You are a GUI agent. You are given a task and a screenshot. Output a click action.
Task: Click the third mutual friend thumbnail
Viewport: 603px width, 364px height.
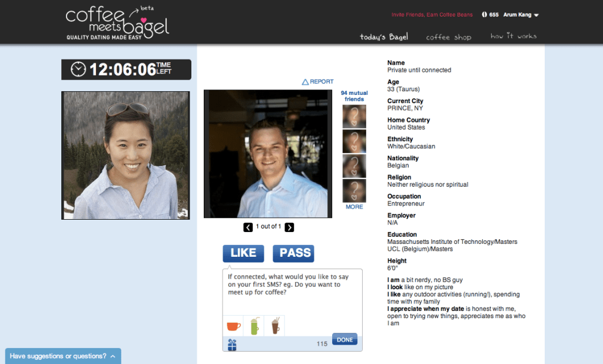click(x=354, y=166)
